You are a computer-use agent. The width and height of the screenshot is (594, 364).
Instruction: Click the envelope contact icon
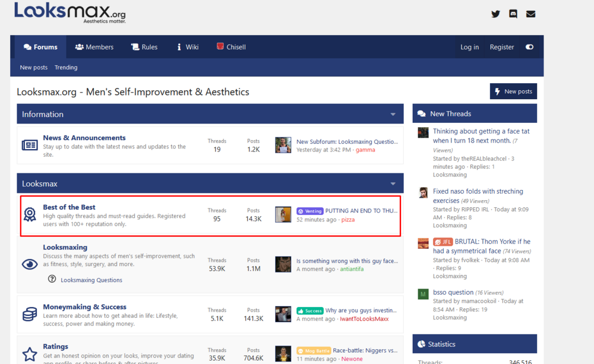[530, 14]
